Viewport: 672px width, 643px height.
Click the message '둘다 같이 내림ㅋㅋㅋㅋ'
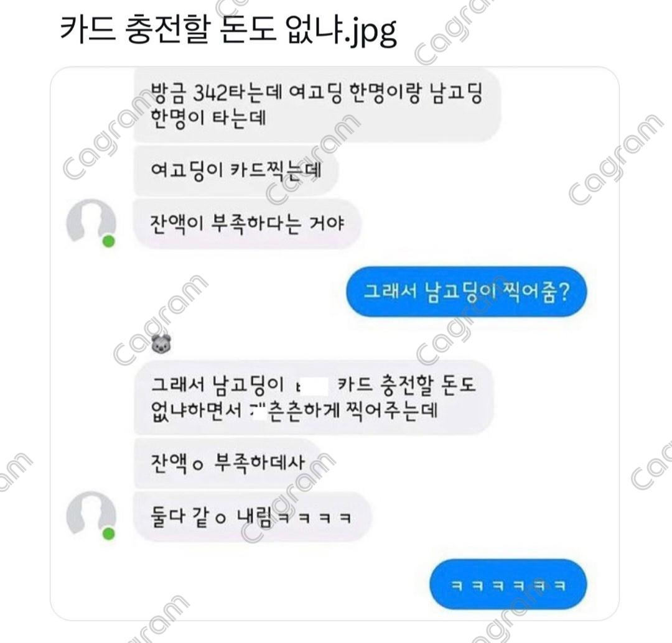pyautogui.click(x=252, y=516)
